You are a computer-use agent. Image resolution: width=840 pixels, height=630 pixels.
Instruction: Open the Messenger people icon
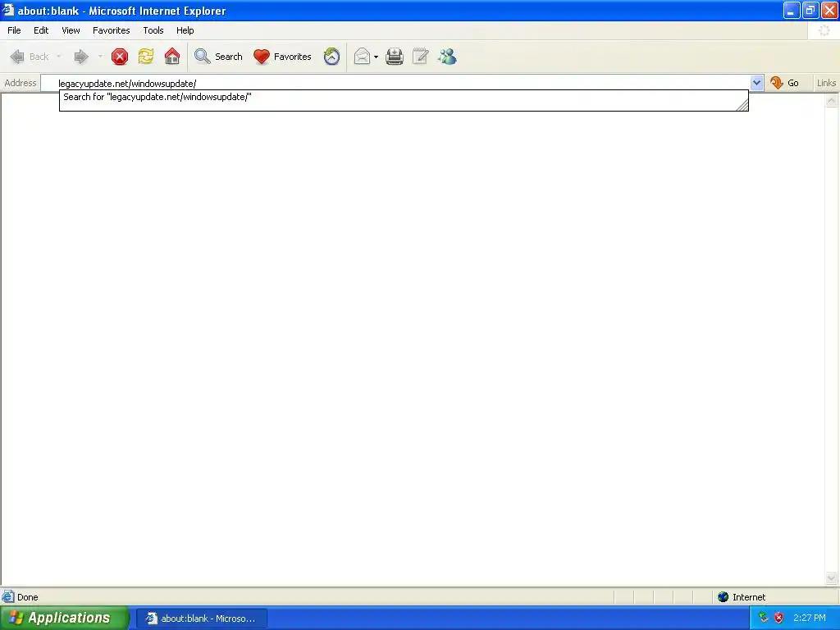pyautogui.click(x=447, y=57)
